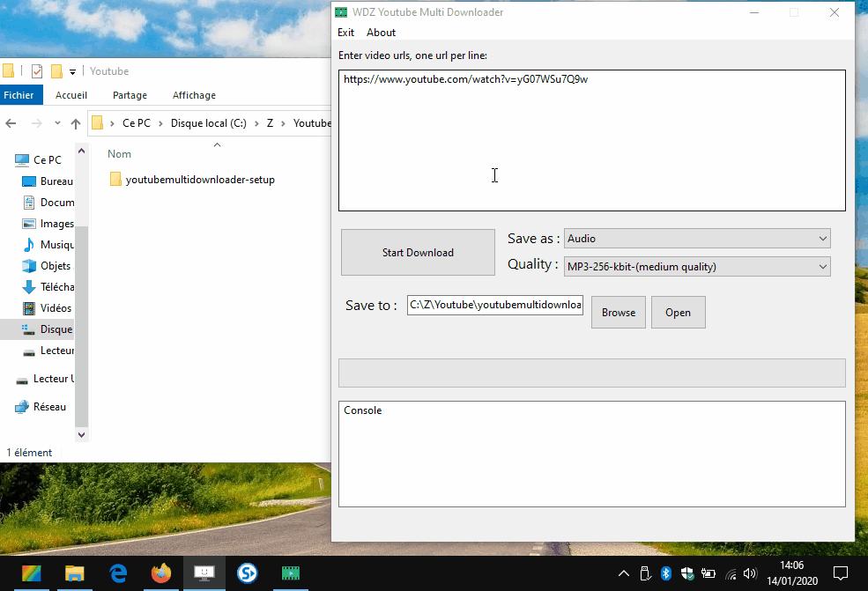This screenshot has height=591, width=868.
Task: Select the youtubemultidownloader-setup folder
Action: pyautogui.click(x=192, y=180)
